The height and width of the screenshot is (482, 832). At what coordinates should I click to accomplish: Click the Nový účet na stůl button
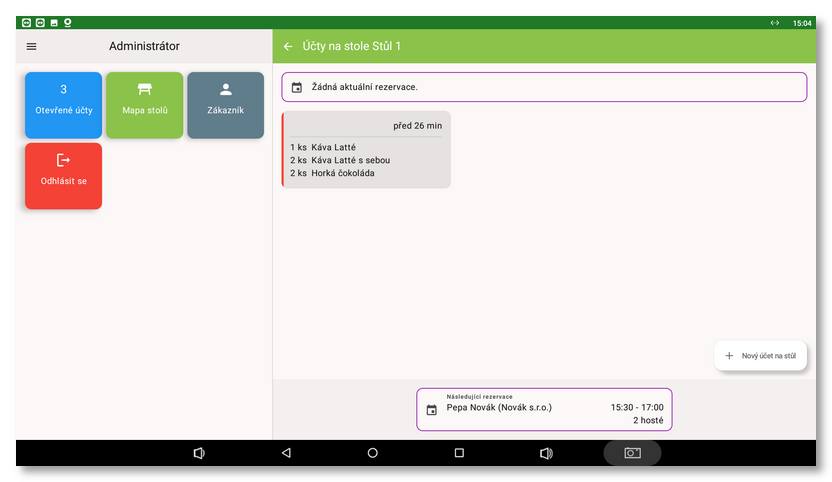tap(760, 356)
